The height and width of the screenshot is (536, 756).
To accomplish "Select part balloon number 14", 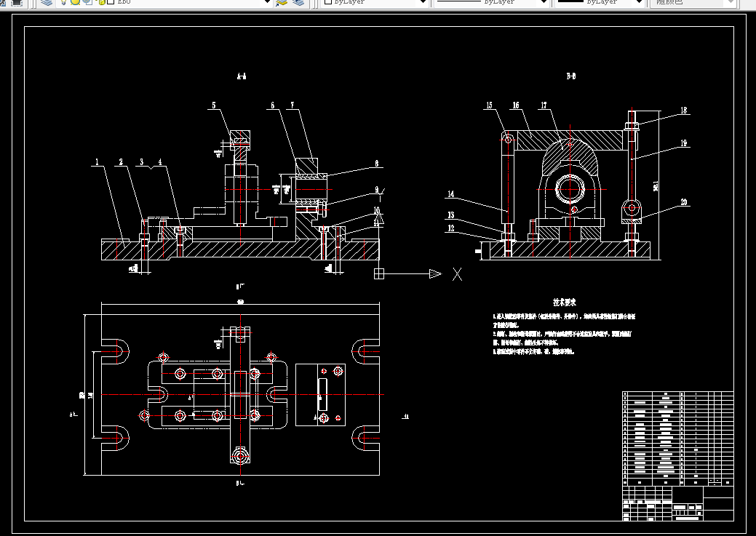I will [x=451, y=193].
